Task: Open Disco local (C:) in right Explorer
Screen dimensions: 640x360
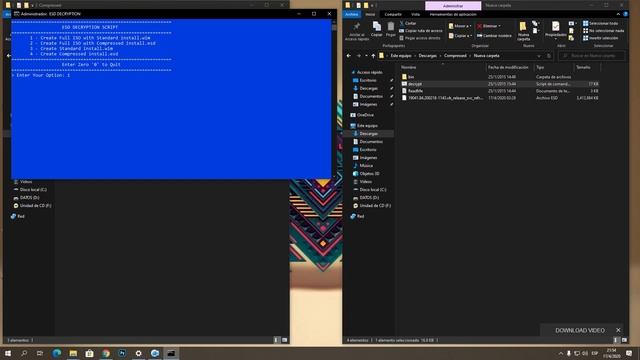Action: 372,190
